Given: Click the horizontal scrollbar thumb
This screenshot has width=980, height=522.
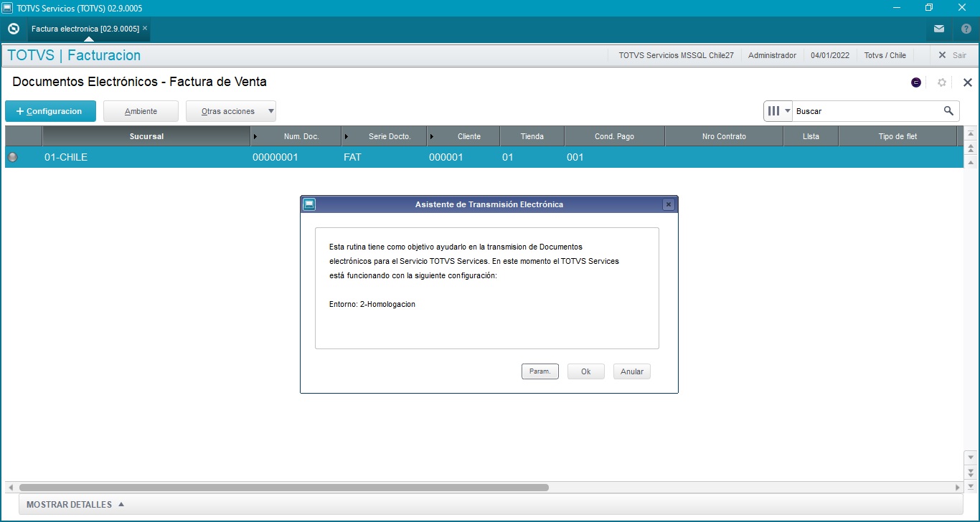Looking at the screenshot, I should pyautogui.click(x=284, y=488).
